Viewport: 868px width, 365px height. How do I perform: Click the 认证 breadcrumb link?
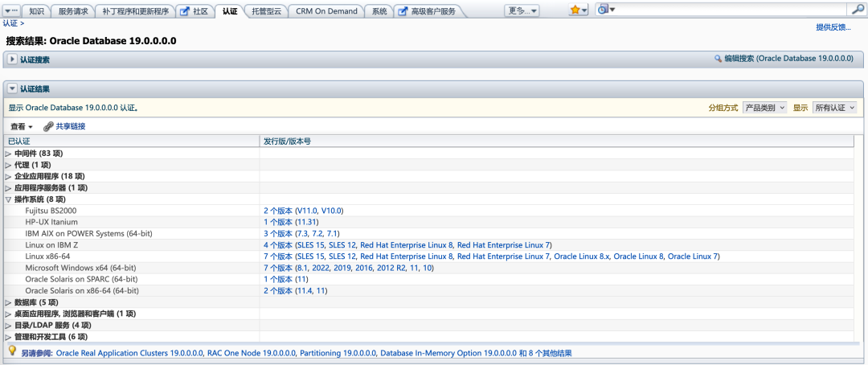pos(10,23)
